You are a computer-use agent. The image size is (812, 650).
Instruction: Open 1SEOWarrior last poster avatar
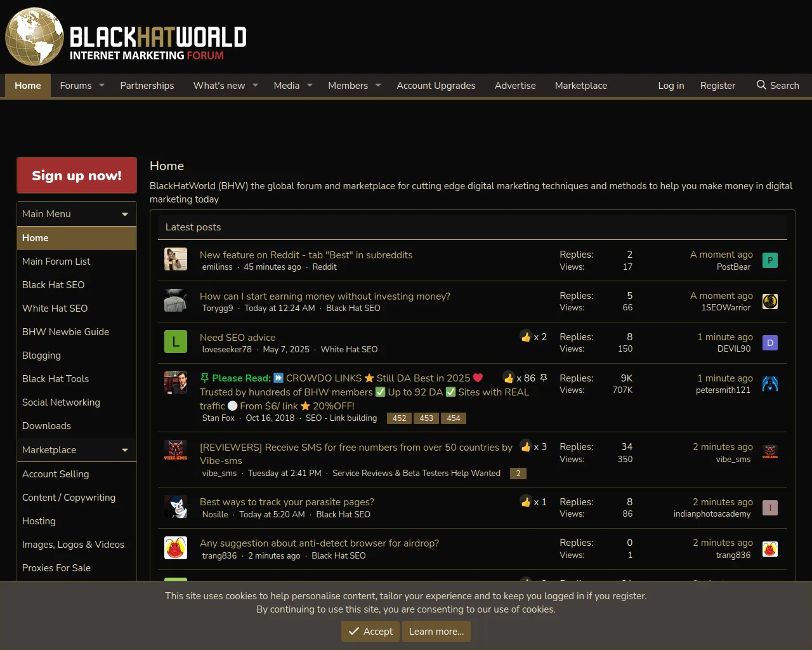tap(770, 302)
